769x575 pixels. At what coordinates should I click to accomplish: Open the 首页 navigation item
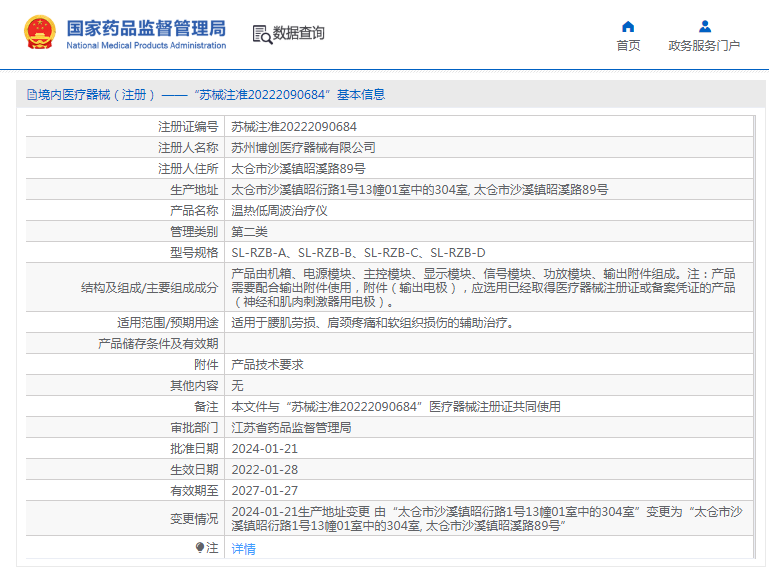click(628, 46)
